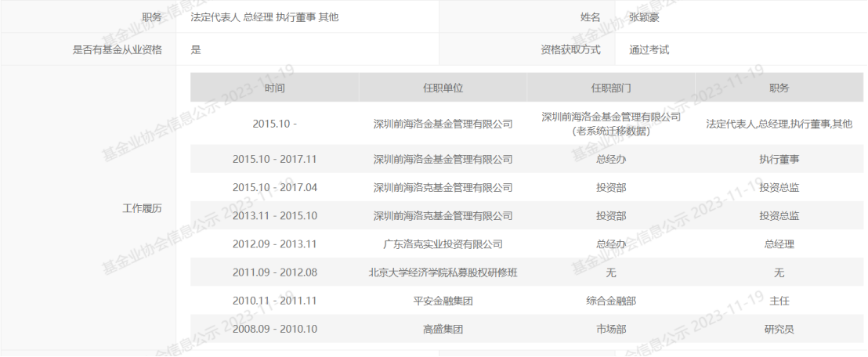Select the employer 广东洛克实业投资有限公司
The image size is (868, 357).
coord(443,244)
